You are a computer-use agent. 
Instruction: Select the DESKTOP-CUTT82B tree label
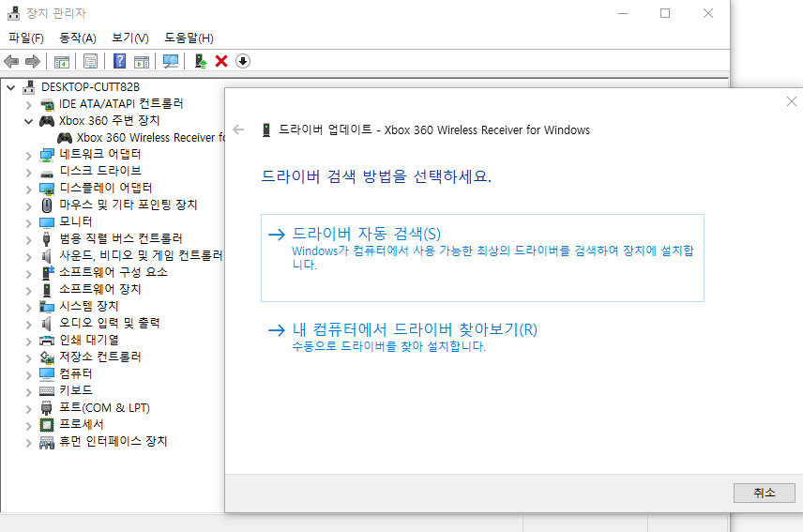pyautogui.click(x=91, y=87)
